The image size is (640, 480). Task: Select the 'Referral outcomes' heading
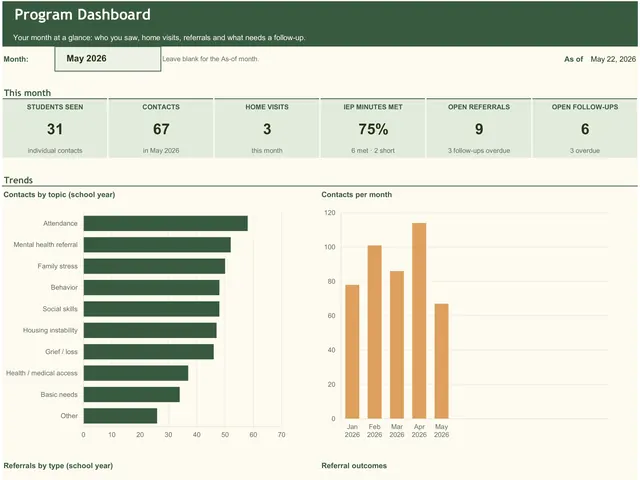[x=354, y=466]
